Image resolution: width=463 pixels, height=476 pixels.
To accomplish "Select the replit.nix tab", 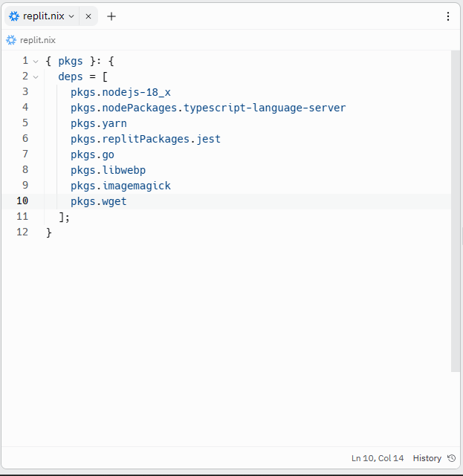I will pos(43,16).
